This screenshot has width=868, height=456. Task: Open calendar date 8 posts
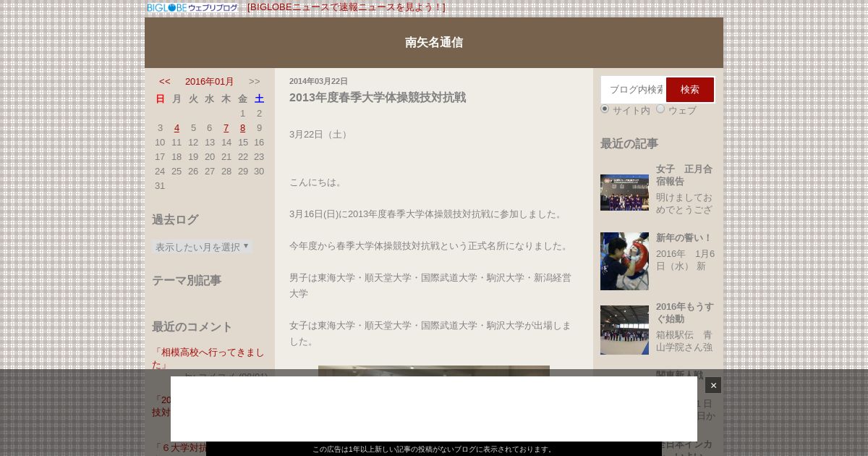tap(242, 128)
